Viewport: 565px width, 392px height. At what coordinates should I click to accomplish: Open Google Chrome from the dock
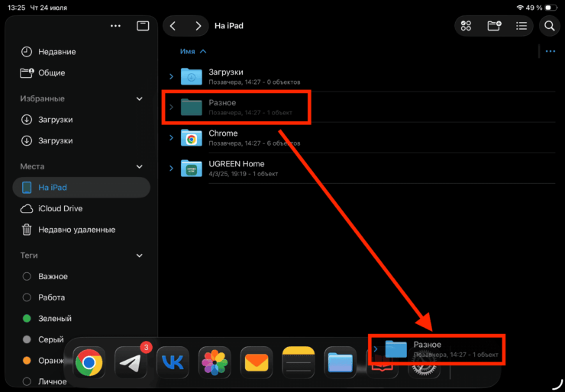(x=89, y=363)
